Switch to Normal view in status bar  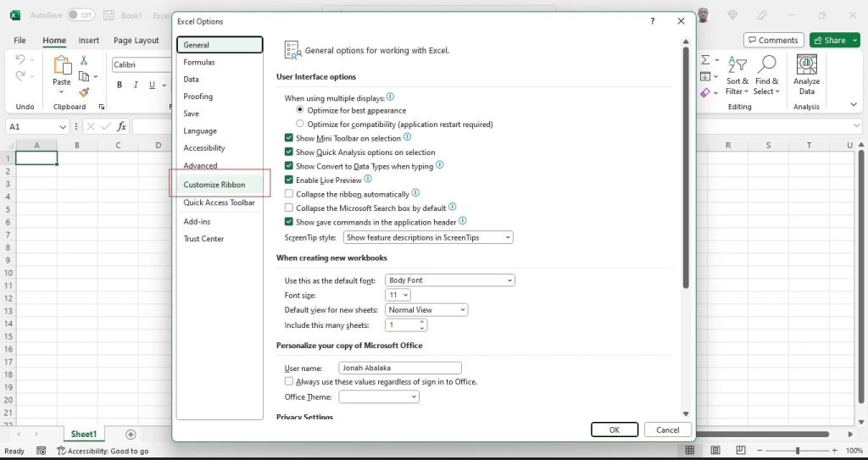(x=690, y=450)
